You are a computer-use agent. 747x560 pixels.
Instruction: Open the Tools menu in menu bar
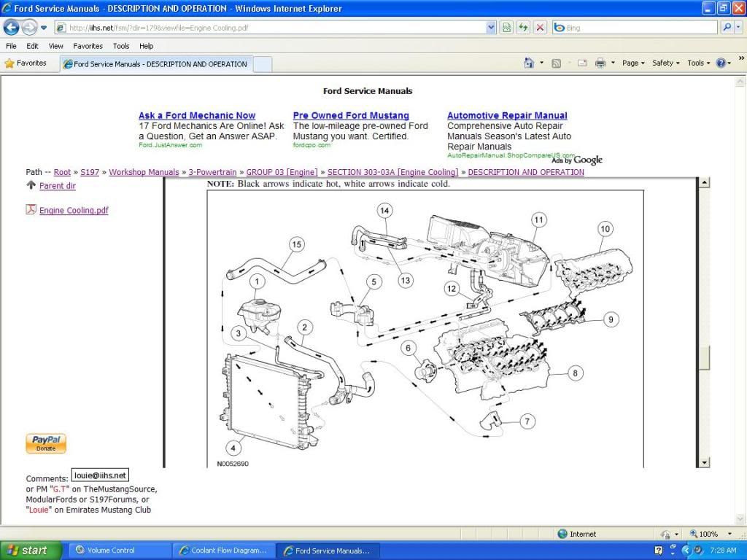[121, 46]
